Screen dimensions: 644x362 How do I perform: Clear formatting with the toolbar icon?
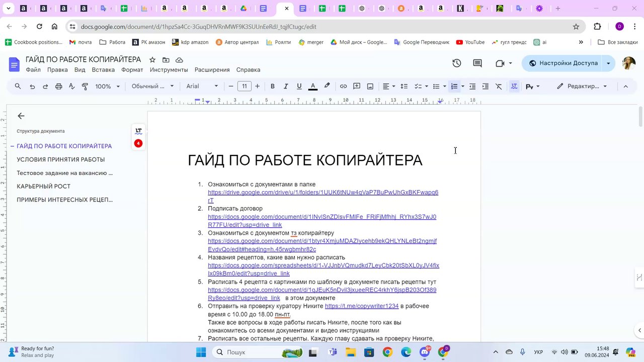[x=499, y=86]
